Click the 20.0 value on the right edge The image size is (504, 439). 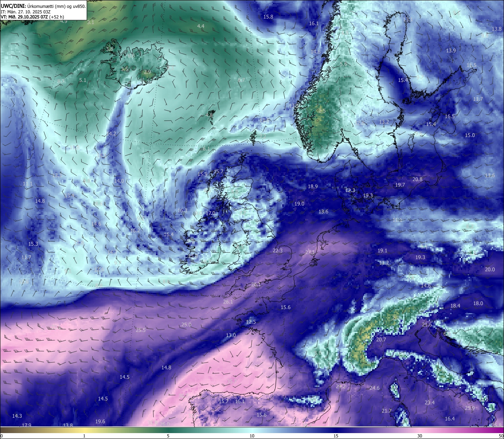tap(490, 269)
